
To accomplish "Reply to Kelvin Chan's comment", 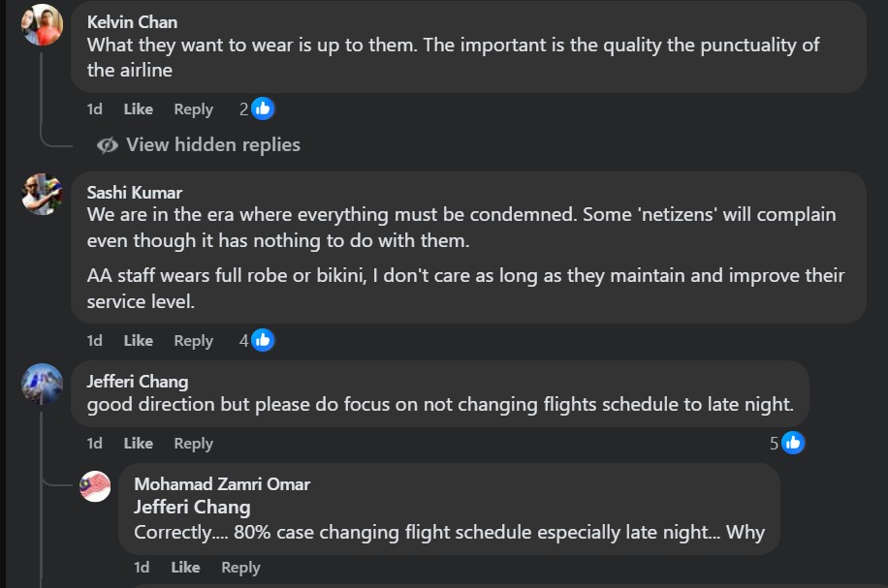I will pyautogui.click(x=193, y=109).
